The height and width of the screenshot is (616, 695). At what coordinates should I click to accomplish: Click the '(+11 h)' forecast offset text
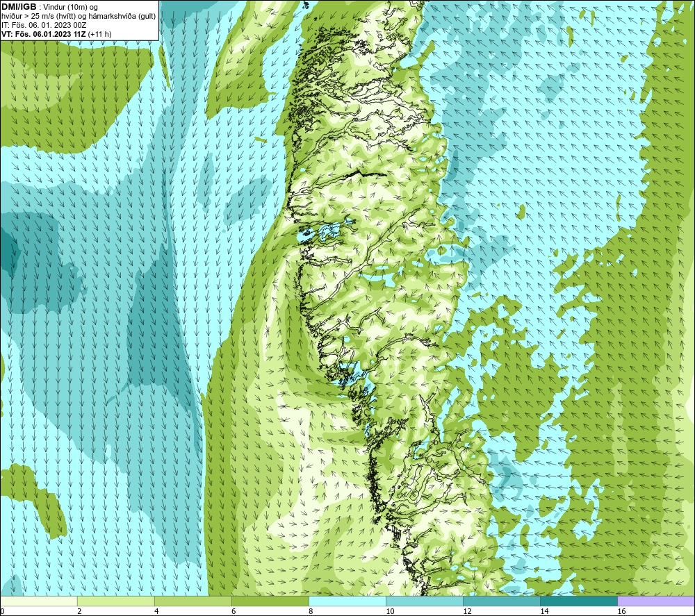point(100,34)
